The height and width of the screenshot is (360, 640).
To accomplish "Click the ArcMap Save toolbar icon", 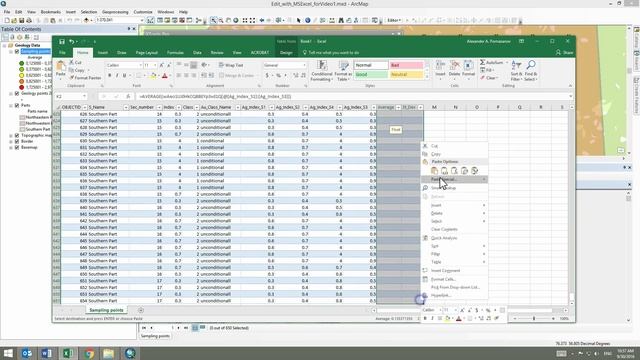I will pyautogui.click(x=22, y=20).
